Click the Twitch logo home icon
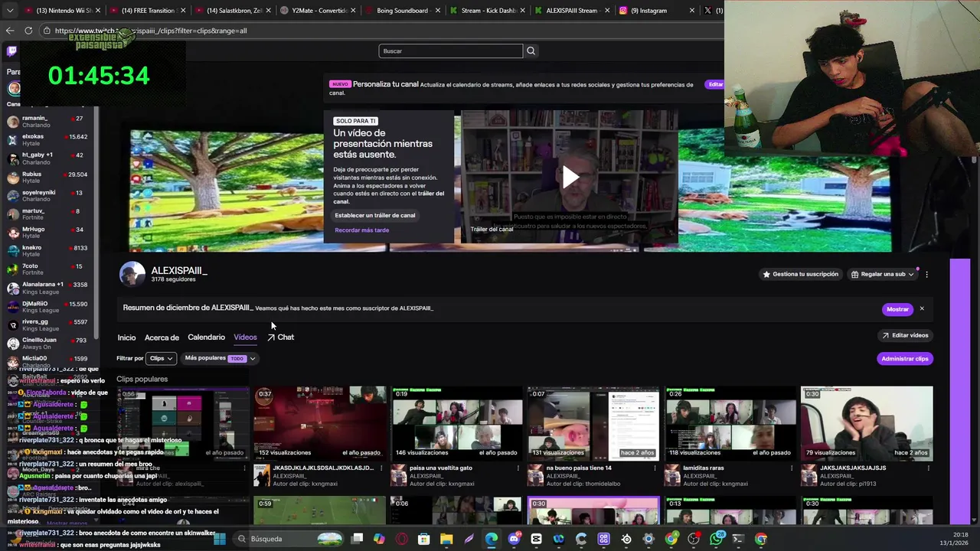 [x=11, y=51]
